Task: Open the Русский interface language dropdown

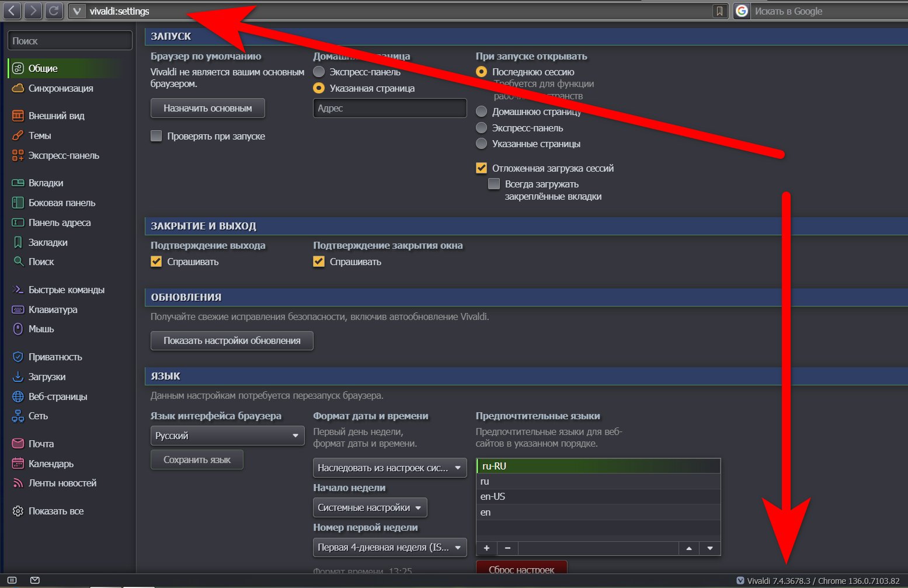Action: pyautogui.click(x=228, y=436)
